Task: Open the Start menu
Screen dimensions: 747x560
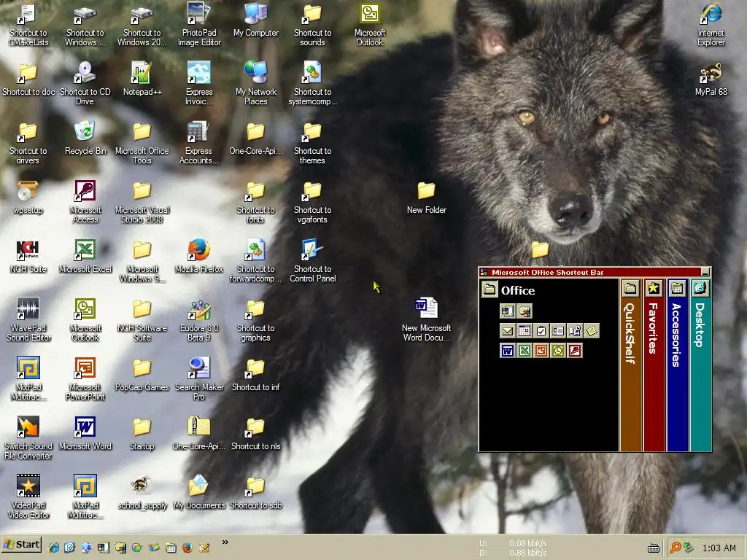Action: point(22,544)
